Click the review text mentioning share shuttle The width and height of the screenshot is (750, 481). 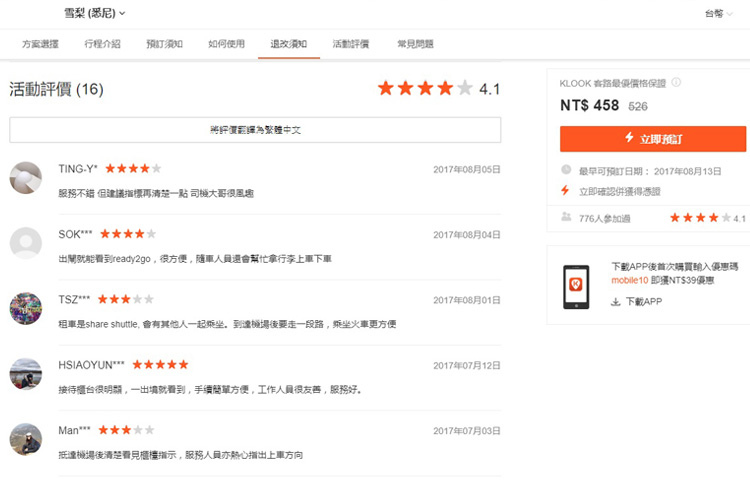pyautogui.click(x=227, y=324)
